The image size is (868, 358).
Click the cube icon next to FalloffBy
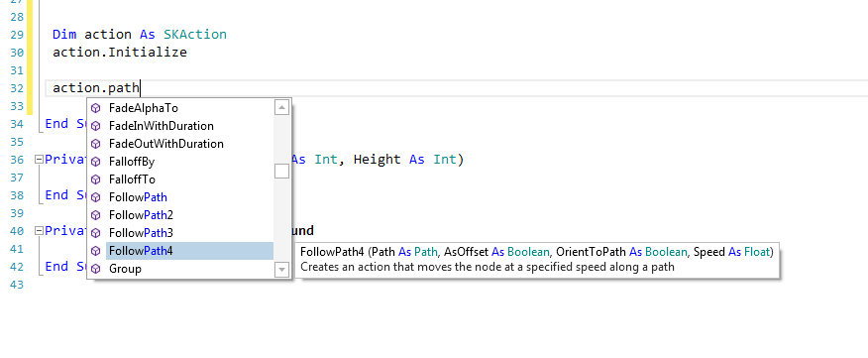[96, 162]
